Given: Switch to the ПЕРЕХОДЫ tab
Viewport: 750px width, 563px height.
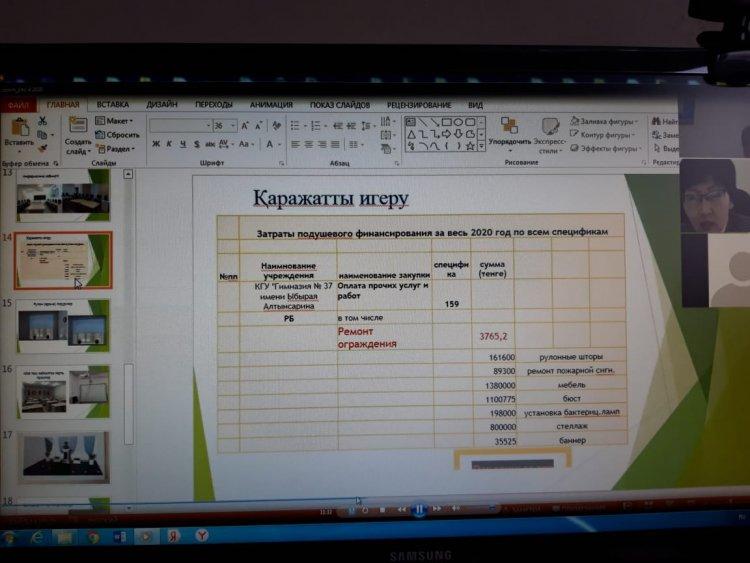Looking at the screenshot, I should [213, 104].
